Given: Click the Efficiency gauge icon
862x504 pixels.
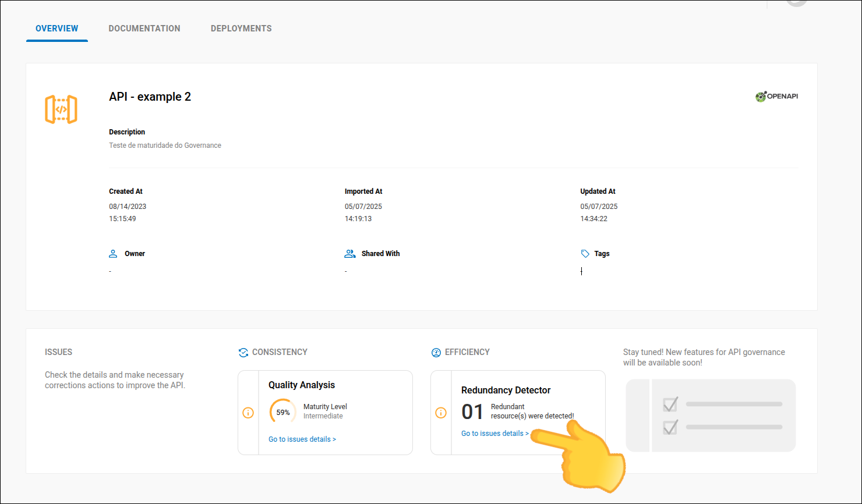Looking at the screenshot, I should coord(436,353).
